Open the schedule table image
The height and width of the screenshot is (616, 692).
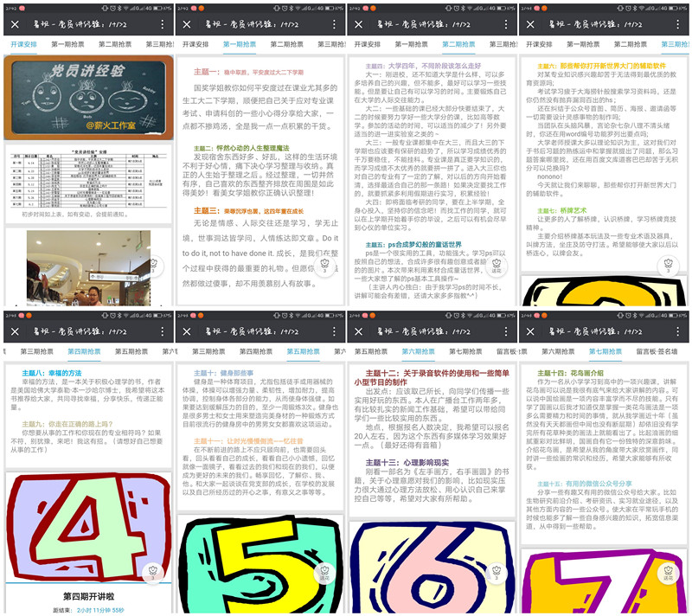coord(86,179)
